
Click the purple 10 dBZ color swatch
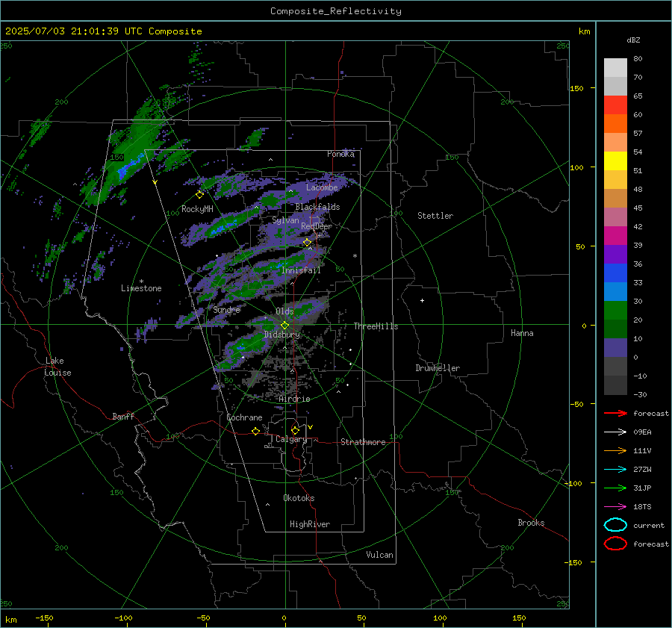pyautogui.click(x=615, y=347)
